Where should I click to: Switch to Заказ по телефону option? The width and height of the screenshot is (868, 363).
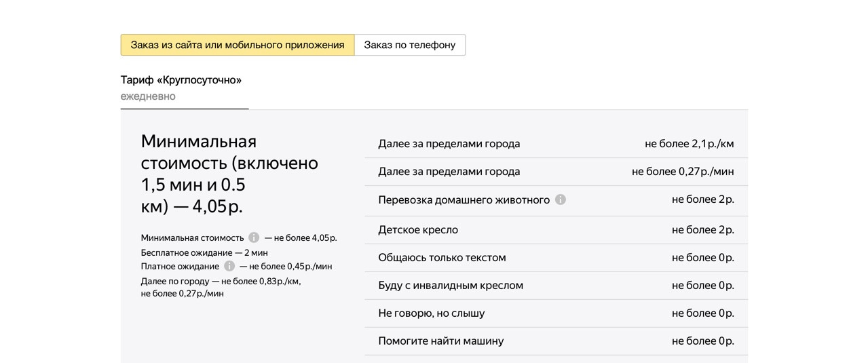tap(410, 45)
